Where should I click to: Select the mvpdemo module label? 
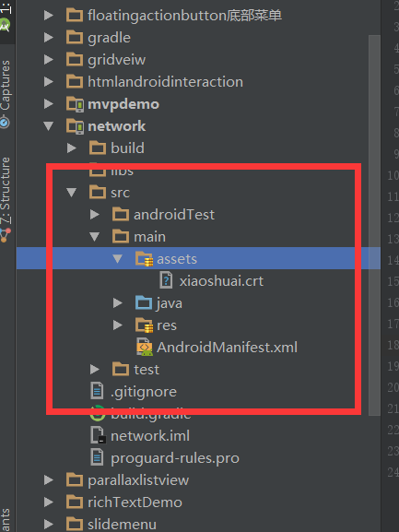tap(123, 104)
